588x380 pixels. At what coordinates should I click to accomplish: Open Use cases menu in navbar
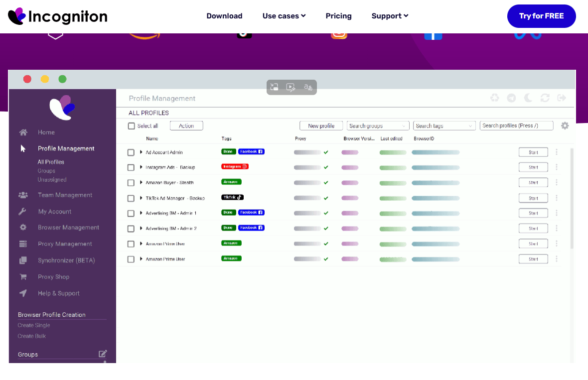(284, 16)
